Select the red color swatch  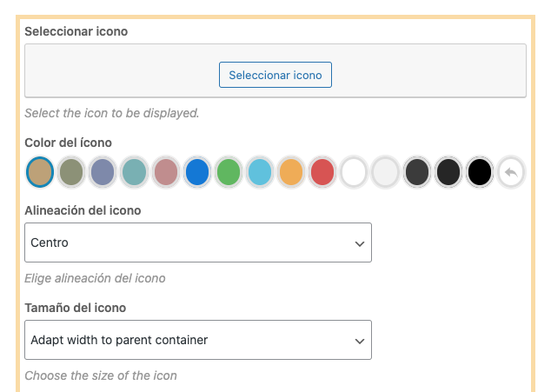pyautogui.click(x=322, y=172)
